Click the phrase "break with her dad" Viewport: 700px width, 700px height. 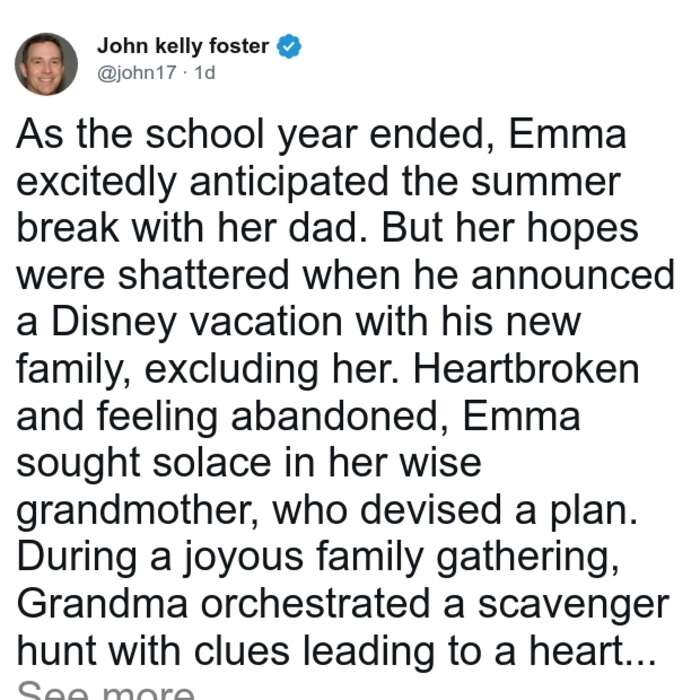coord(192,228)
